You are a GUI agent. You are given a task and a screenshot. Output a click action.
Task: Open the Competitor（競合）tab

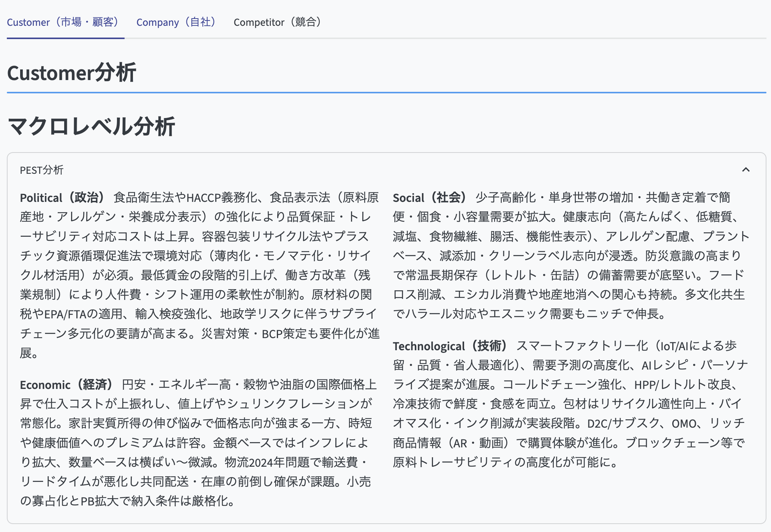pos(278,22)
